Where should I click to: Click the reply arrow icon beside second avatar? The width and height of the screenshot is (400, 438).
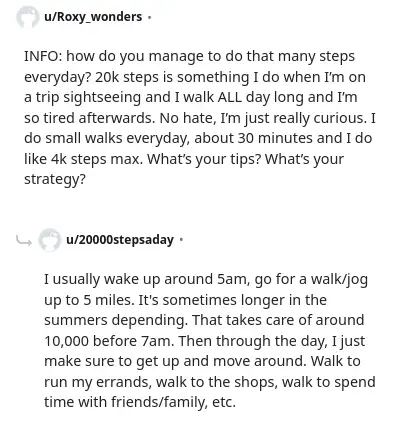(24, 240)
